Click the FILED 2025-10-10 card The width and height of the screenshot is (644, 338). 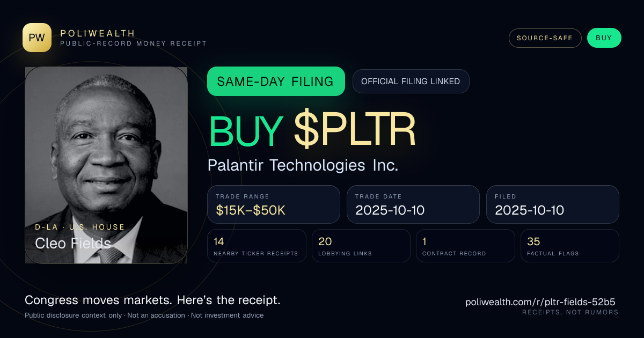tap(553, 204)
